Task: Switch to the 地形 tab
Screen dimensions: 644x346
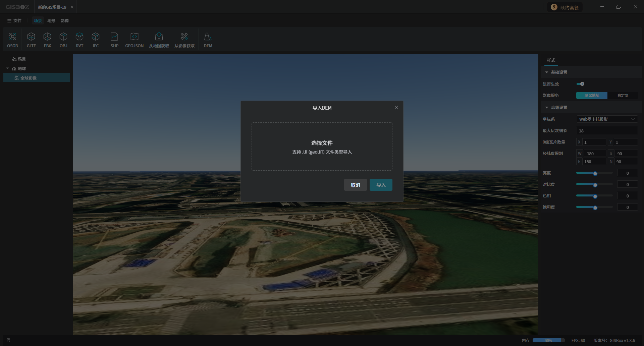Action: 51,21
